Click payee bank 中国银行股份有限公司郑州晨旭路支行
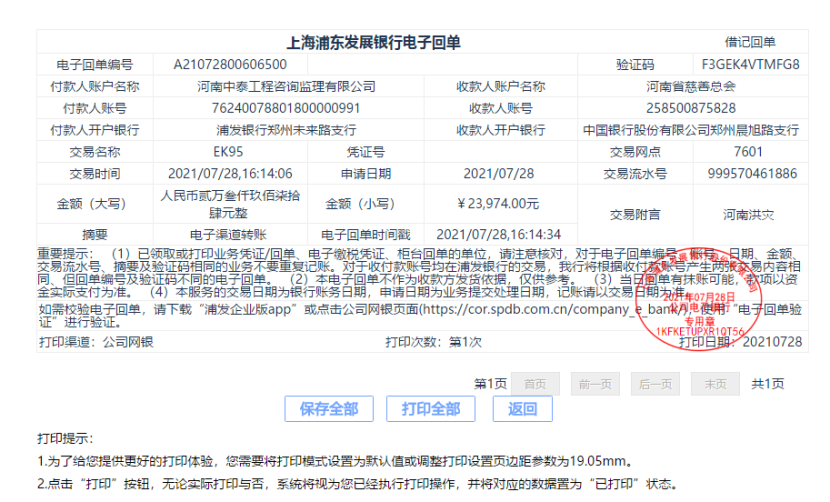Image resolution: width=830 pixels, height=502 pixels. tap(691, 130)
